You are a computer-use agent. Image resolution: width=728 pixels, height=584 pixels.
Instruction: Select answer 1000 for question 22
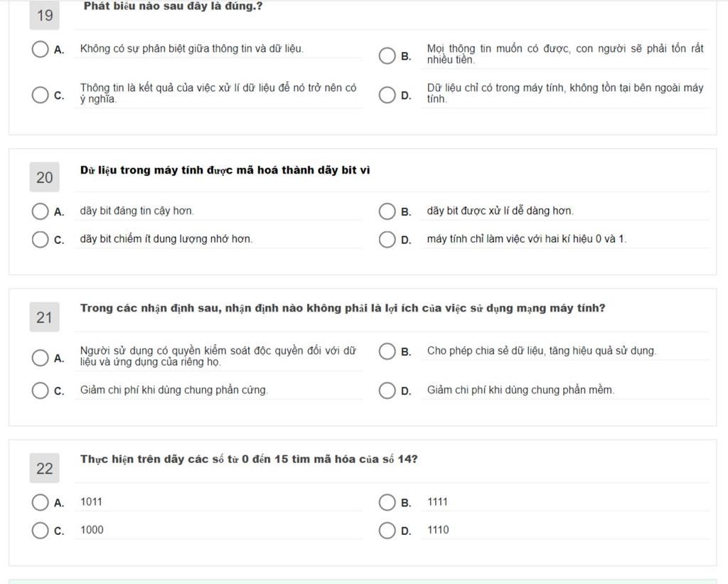click(40, 531)
